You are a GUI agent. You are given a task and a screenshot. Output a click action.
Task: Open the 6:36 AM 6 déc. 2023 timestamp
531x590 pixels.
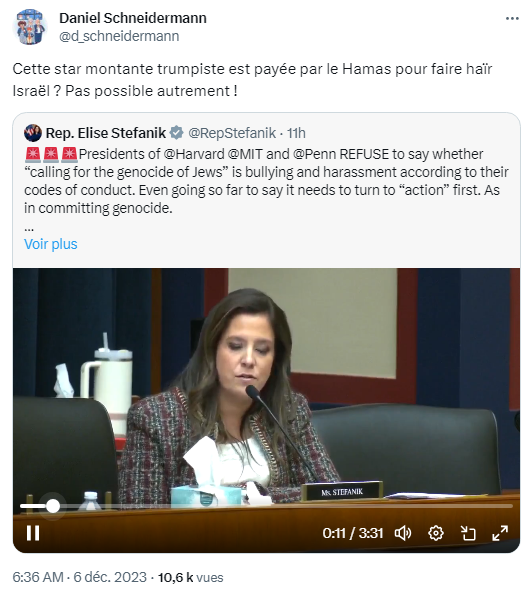click(79, 577)
